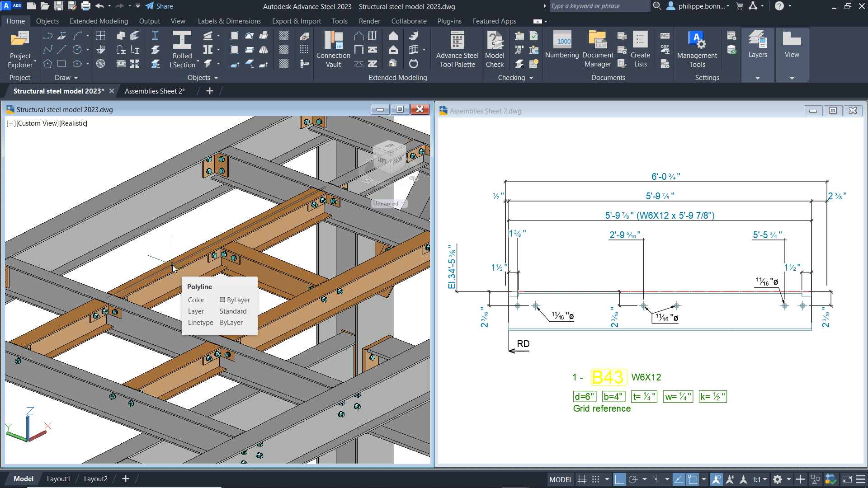Image resolution: width=868 pixels, height=488 pixels.
Task: Click the NC files icon in Documents panel
Action: click(665, 36)
